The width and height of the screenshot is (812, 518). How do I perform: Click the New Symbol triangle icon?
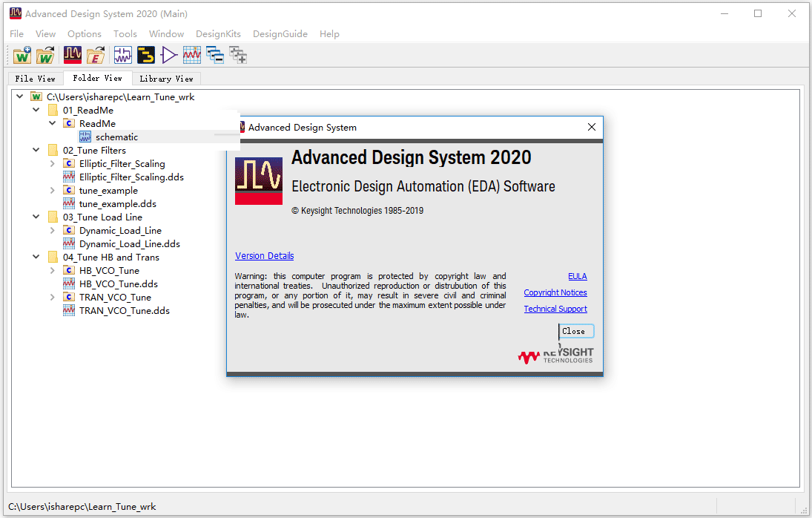coord(169,55)
